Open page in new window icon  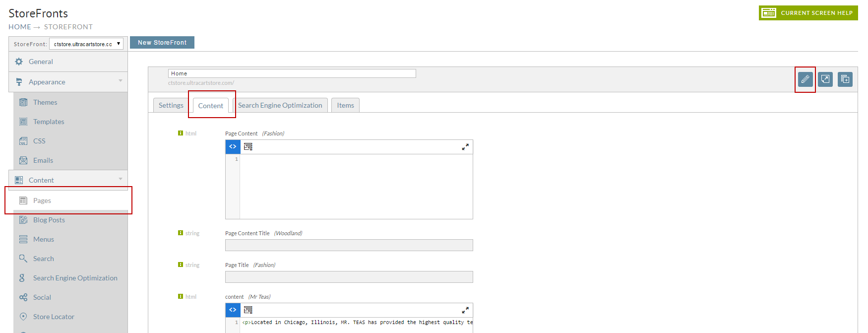[x=825, y=79]
